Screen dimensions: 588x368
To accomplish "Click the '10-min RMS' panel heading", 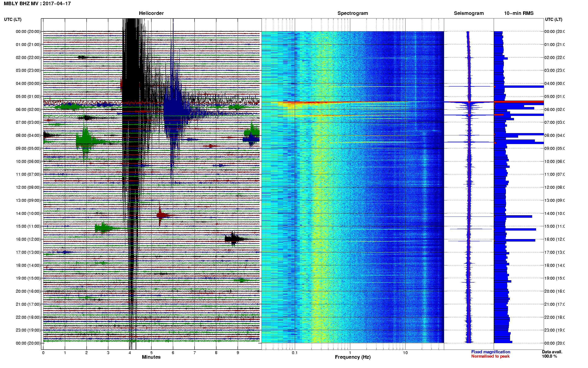I will pos(519,13).
